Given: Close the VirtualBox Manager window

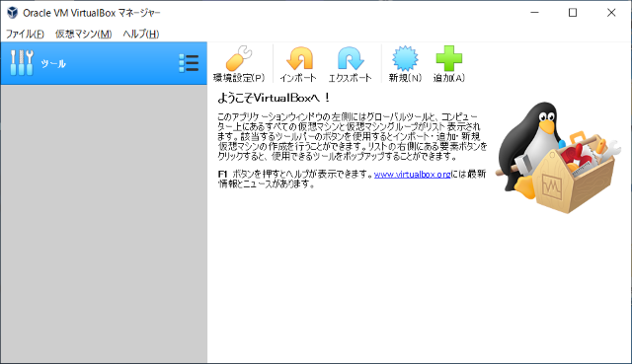Looking at the screenshot, I should pos(611,13).
